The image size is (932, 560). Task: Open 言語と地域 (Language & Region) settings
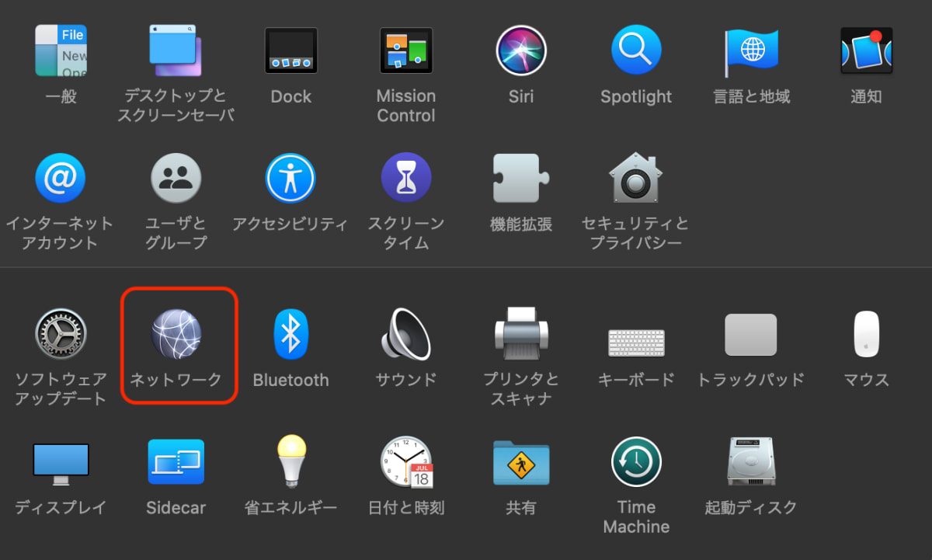tap(751, 50)
